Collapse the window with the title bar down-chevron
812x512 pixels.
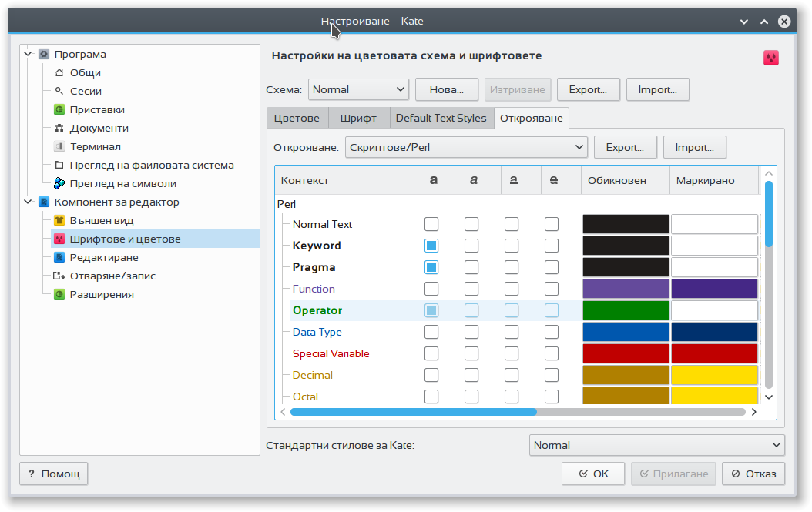coord(744,22)
